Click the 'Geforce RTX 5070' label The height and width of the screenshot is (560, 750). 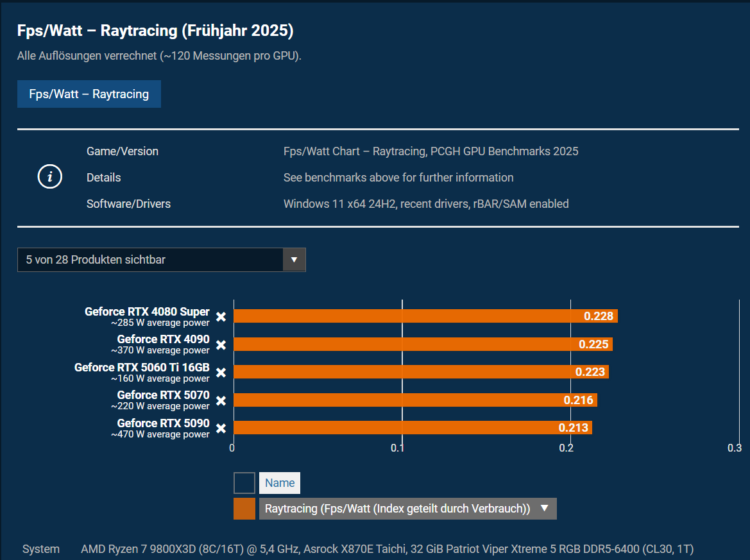[164, 395]
